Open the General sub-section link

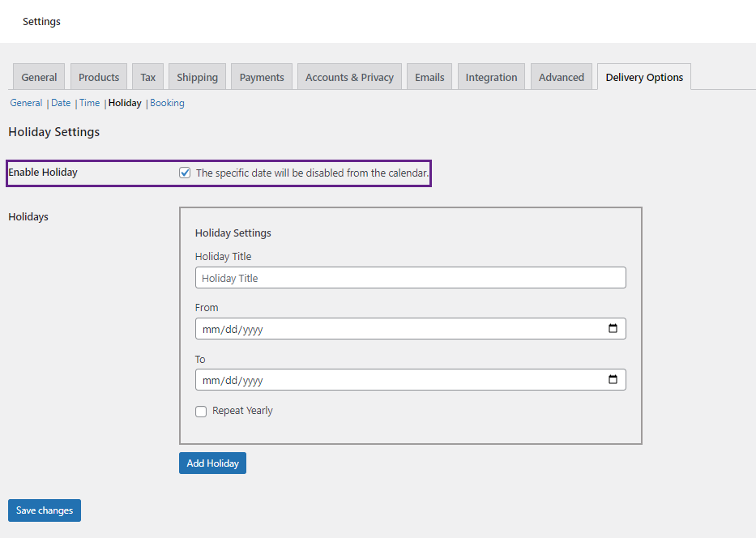coord(26,103)
